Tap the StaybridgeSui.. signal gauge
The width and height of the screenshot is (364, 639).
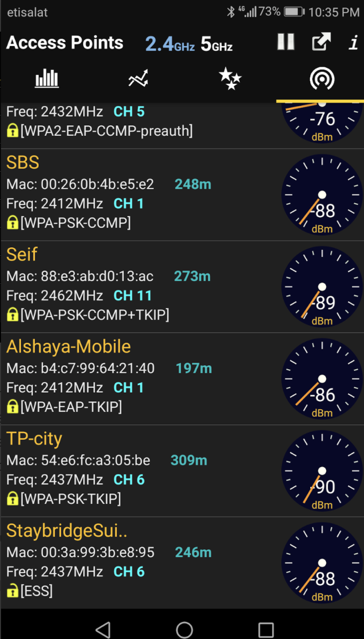[322, 562]
